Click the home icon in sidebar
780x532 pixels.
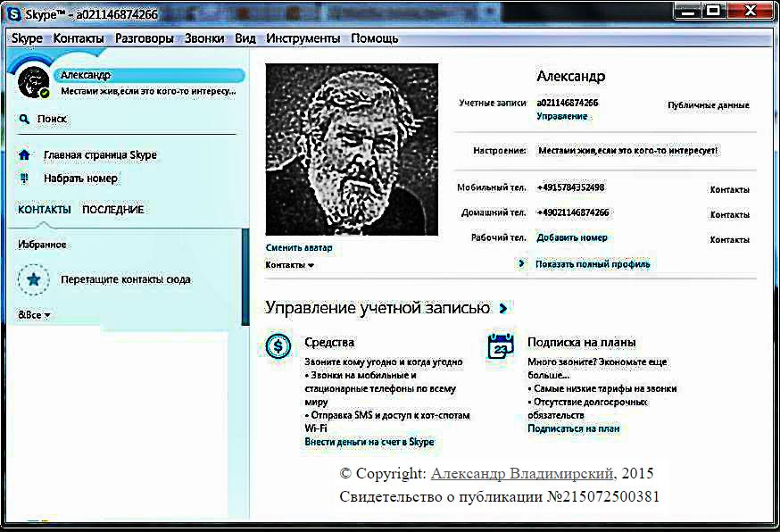[24, 154]
